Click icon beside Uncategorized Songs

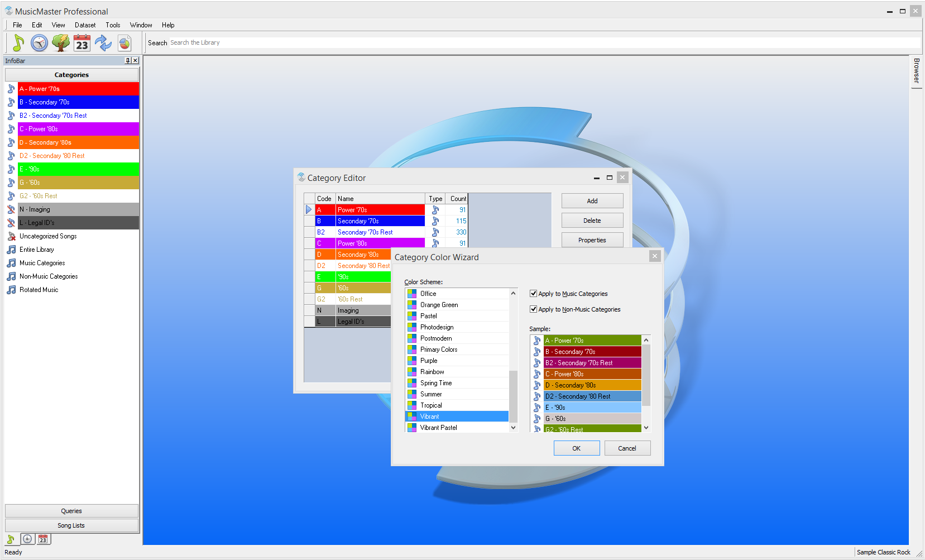[11, 236]
